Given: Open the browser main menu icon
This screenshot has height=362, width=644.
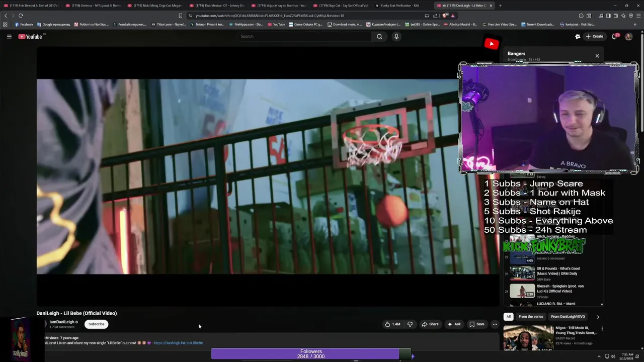Looking at the screenshot, I should tap(638, 16).
